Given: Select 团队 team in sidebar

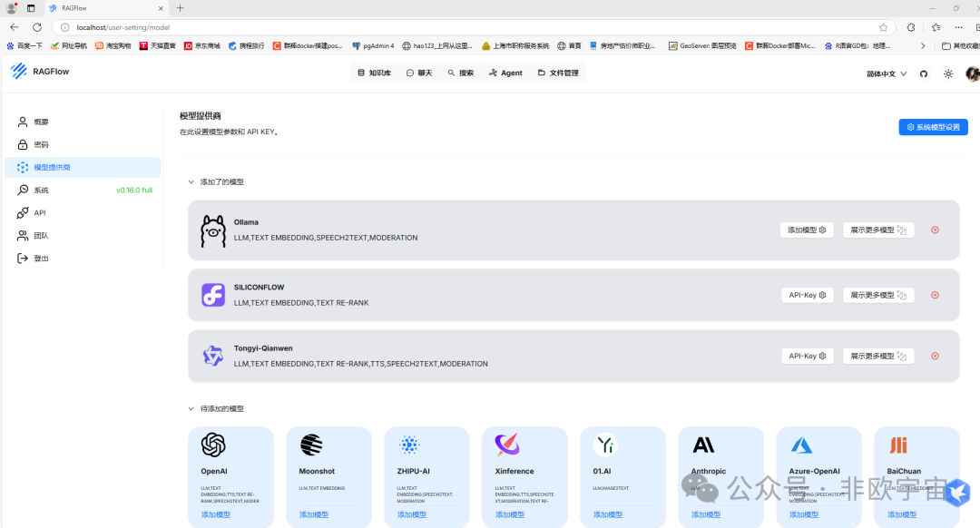Looking at the screenshot, I should [83, 236].
